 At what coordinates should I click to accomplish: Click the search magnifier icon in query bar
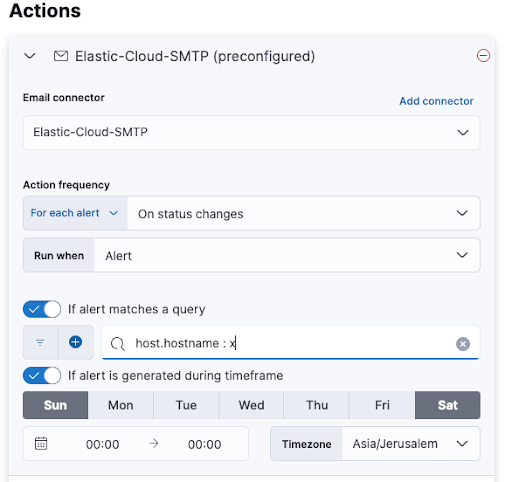pos(118,343)
